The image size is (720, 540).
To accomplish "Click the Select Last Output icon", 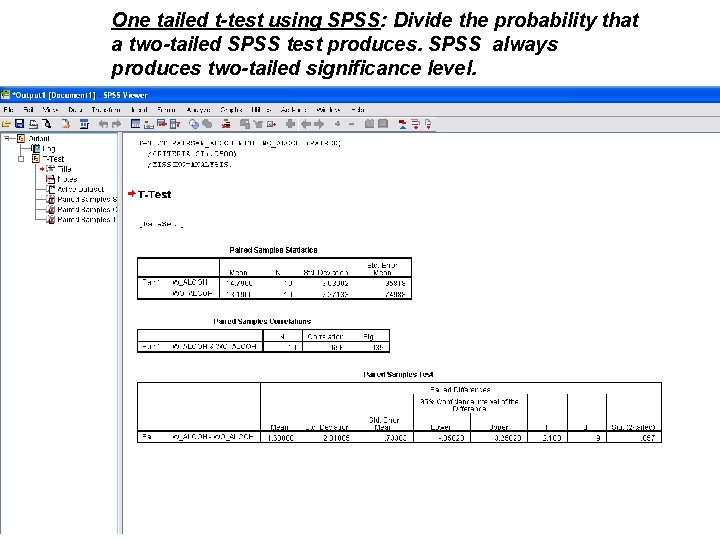I will click(226, 124).
